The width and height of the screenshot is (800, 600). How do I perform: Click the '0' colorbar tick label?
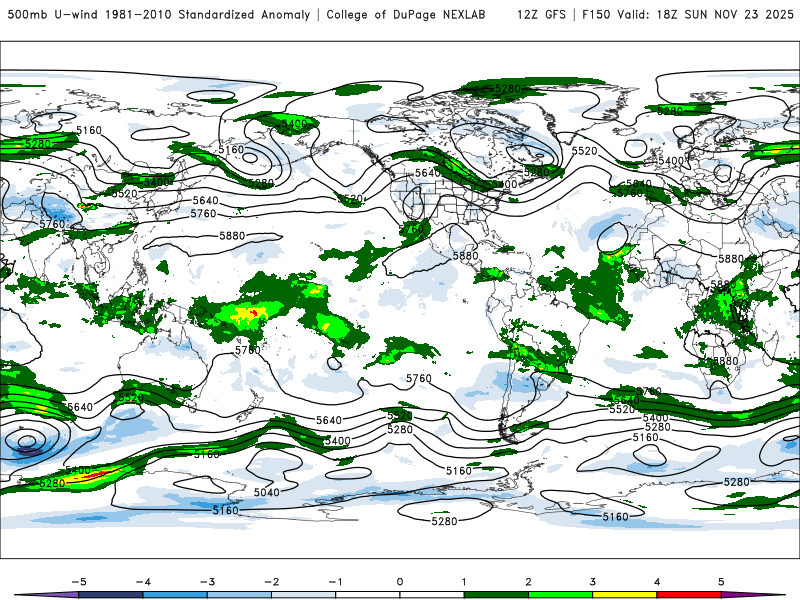pos(400,582)
